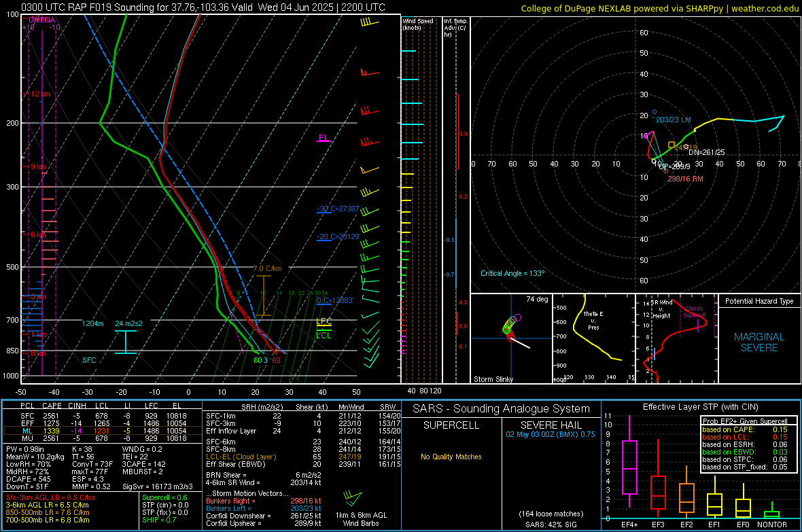
Task: Click the 12 km height marker on skew-T
Action: 40,94
